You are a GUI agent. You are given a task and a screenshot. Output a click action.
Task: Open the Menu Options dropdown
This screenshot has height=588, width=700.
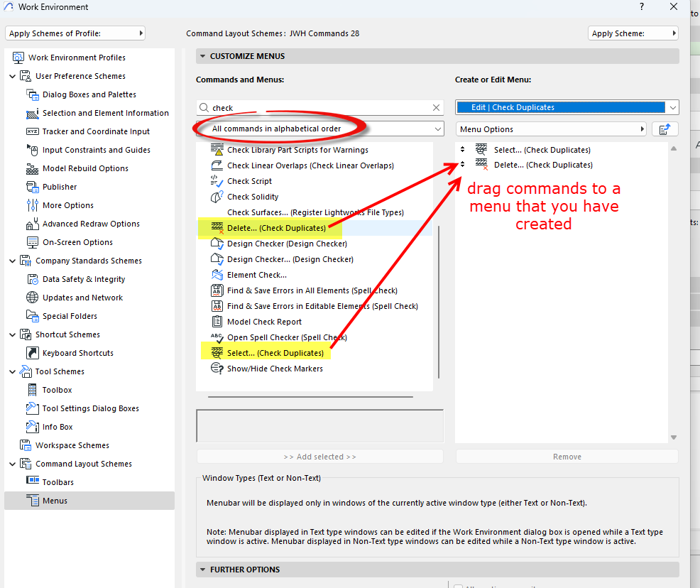pos(552,129)
